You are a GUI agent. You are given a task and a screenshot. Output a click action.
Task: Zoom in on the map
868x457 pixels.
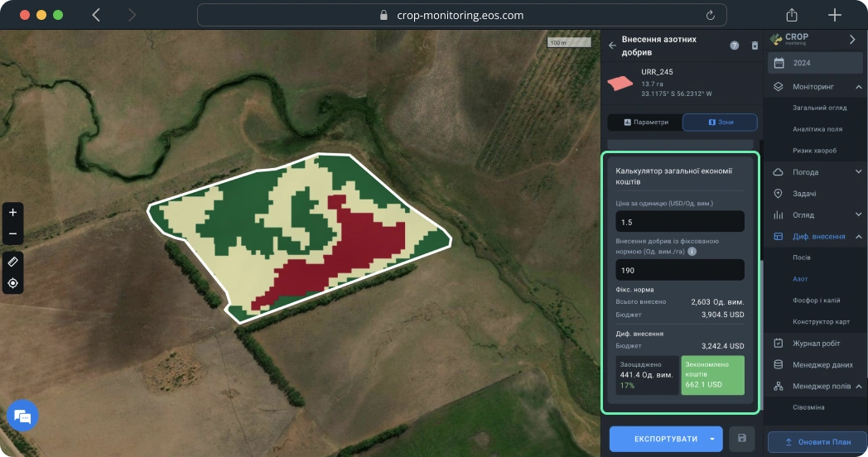[12, 212]
